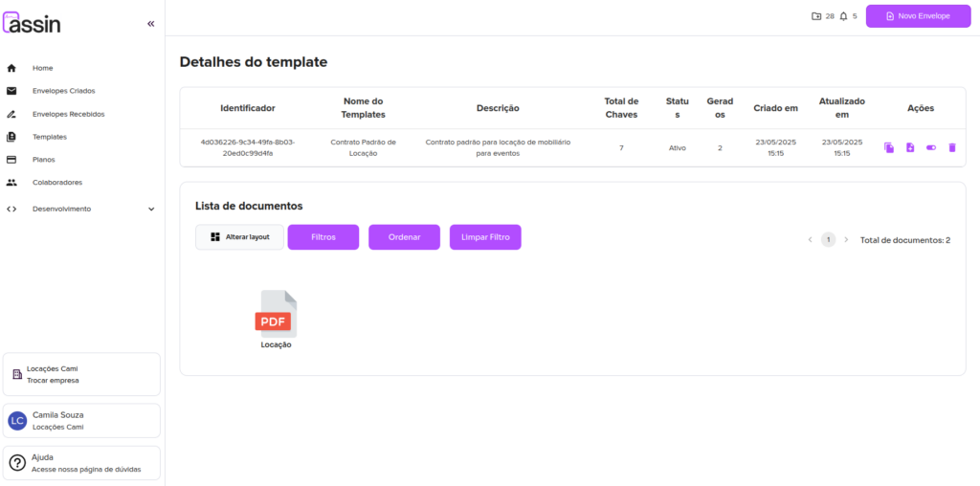980x486 pixels.
Task: Click the Home house icon
Action: (x=11, y=68)
